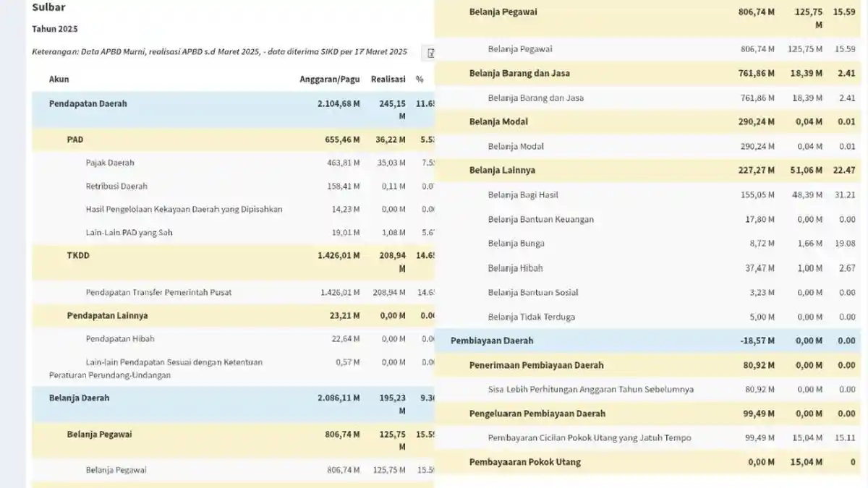Viewport: 868px width, 488px height.
Task: Select the 'Belanja Lainnya' row label
Action: (x=502, y=171)
